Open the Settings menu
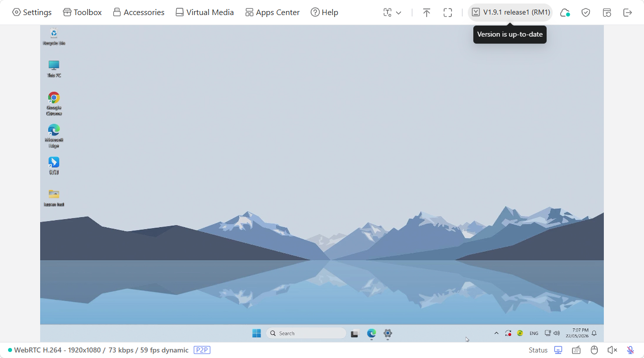 point(32,12)
